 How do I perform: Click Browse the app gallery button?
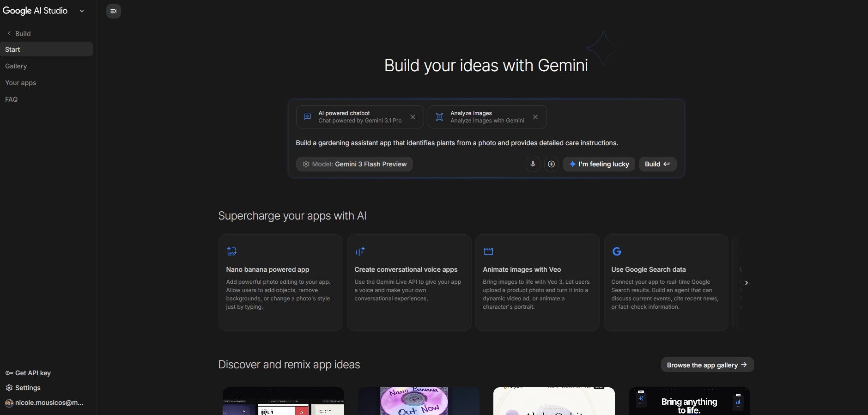[x=707, y=365]
